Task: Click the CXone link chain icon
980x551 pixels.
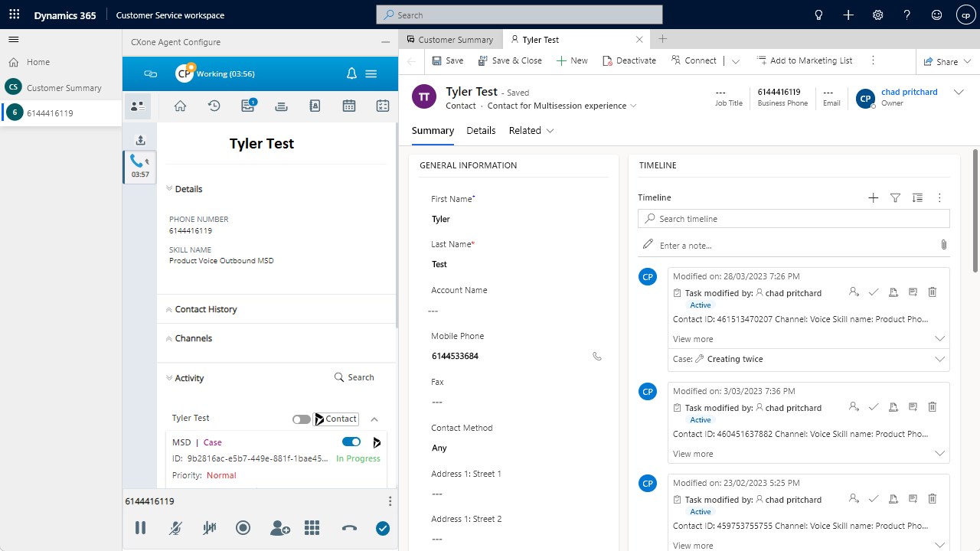Action: tap(151, 73)
